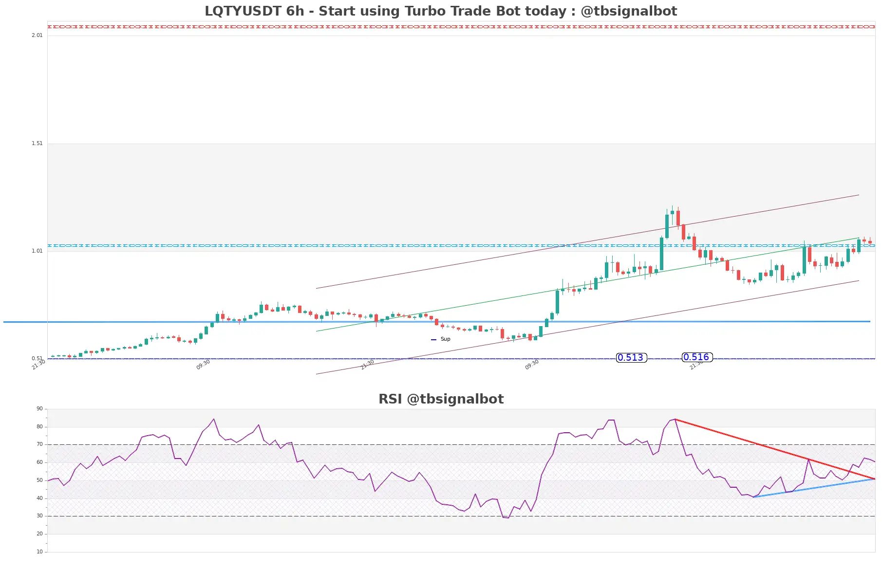This screenshot has width=882, height=588.
Task: Click the red dotted resistance line at top
Action: tap(461, 27)
